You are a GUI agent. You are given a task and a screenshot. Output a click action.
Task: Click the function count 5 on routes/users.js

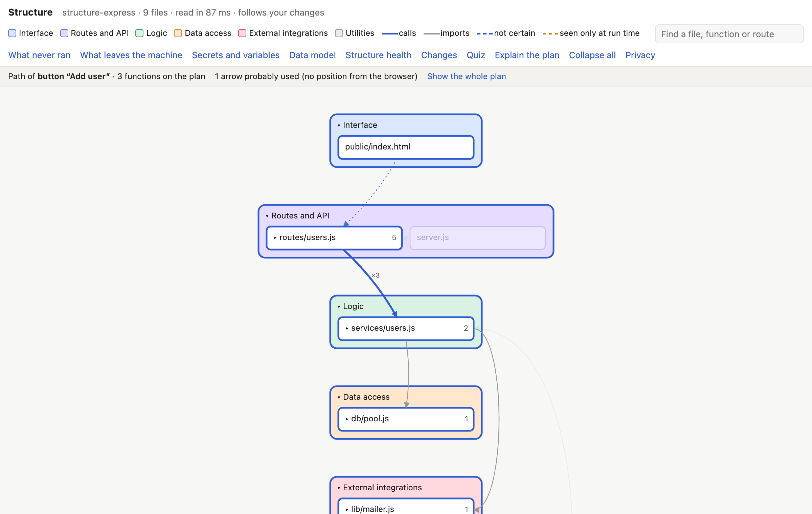coord(394,238)
